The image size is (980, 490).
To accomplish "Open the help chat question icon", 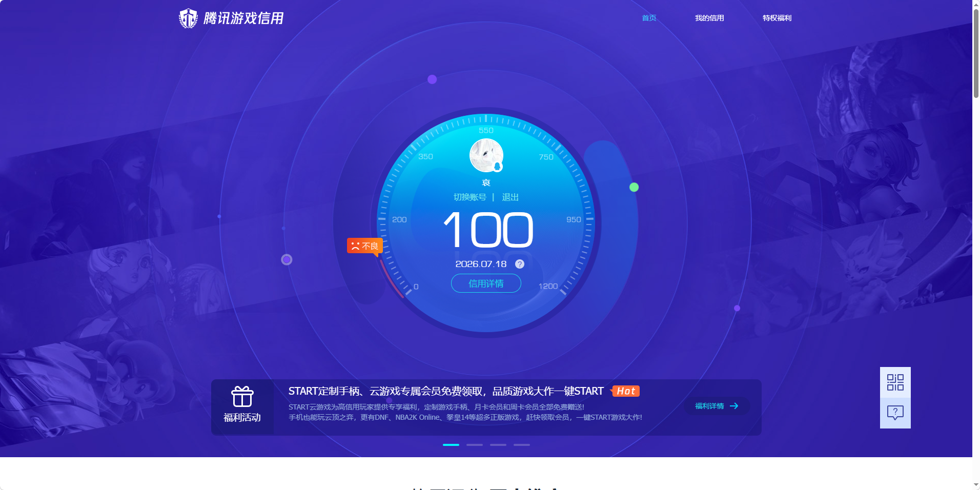I will click(x=895, y=413).
